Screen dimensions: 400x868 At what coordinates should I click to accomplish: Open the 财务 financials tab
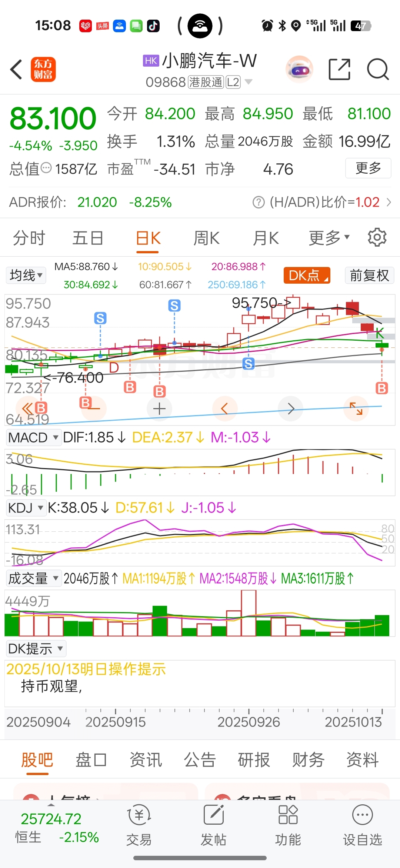(308, 760)
